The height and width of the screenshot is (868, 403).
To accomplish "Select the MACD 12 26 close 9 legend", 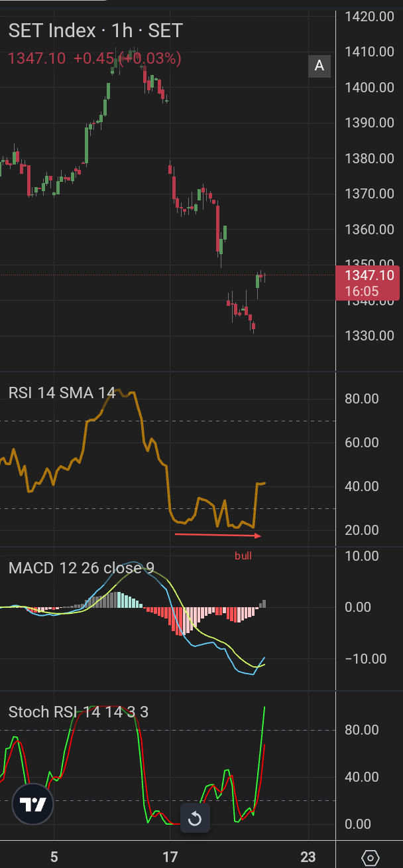I will pyautogui.click(x=82, y=568).
